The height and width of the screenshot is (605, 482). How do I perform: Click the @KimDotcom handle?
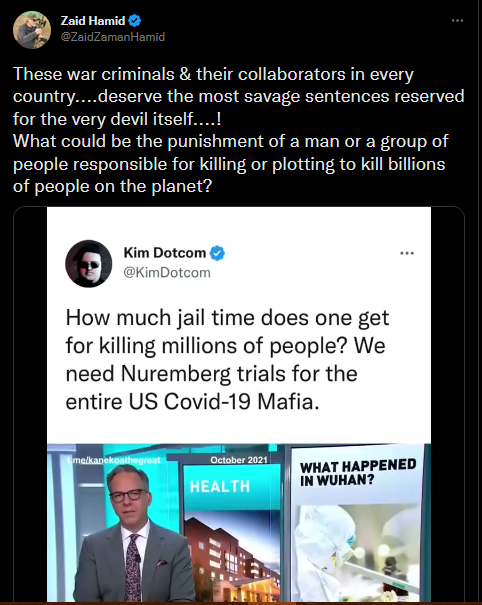click(x=167, y=273)
